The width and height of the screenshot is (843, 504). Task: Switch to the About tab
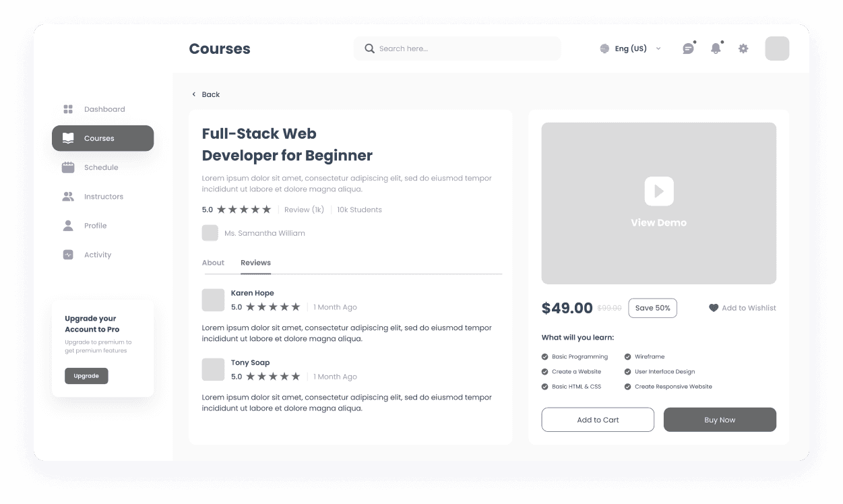click(213, 263)
